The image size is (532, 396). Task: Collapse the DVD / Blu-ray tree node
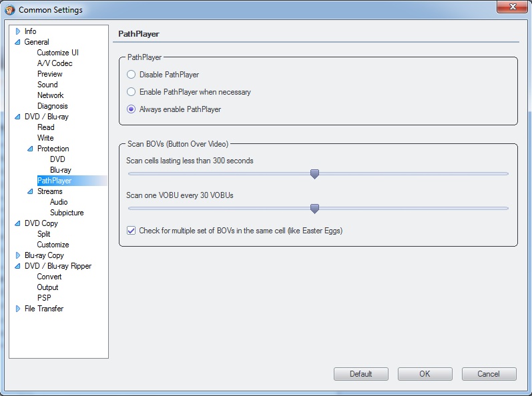[18, 117]
